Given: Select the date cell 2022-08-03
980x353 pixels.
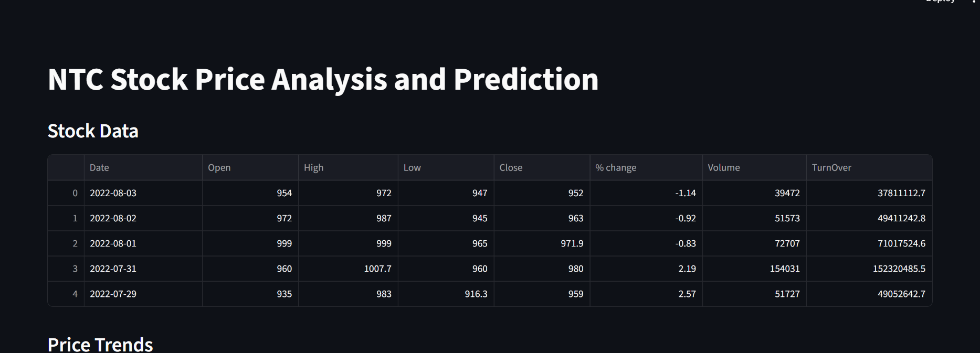Looking at the screenshot, I should click(x=113, y=193).
